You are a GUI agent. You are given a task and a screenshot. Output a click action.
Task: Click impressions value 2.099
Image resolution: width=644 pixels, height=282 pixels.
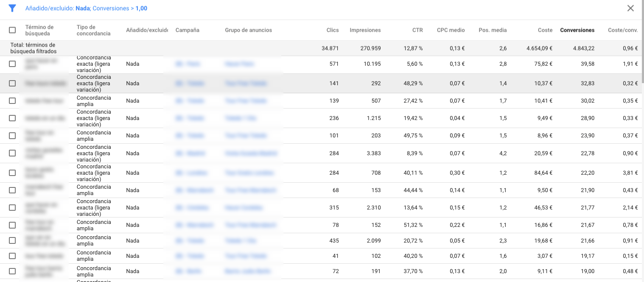373,240
